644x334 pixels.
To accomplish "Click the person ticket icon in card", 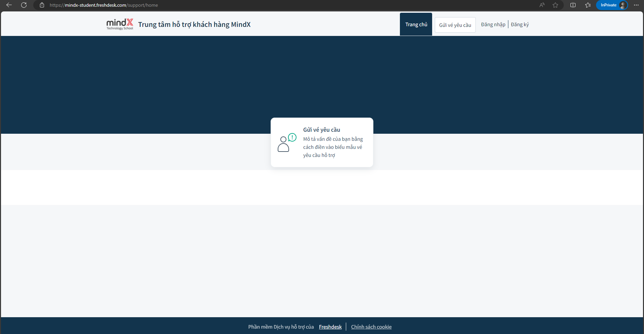I will click(x=286, y=143).
